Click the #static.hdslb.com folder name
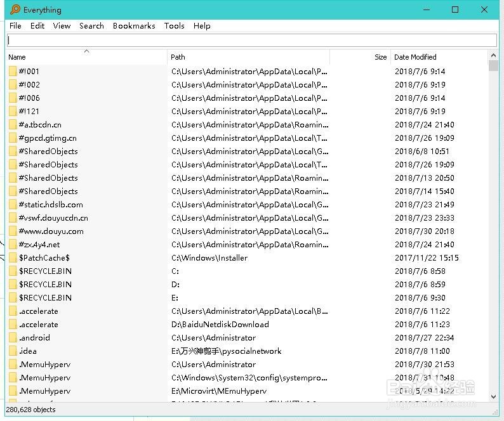The height and width of the screenshot is (421, 504). coord(51,205)
